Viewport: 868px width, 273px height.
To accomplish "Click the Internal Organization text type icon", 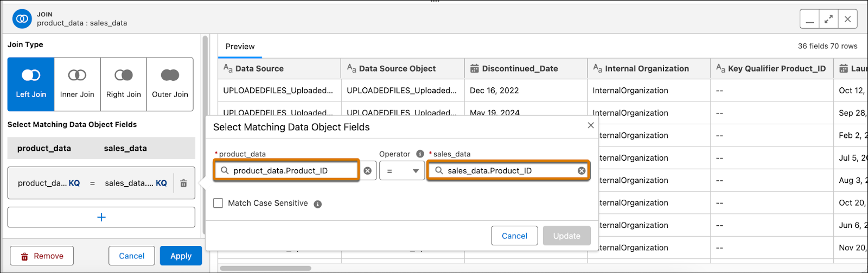I will click(x=597, y=68).
